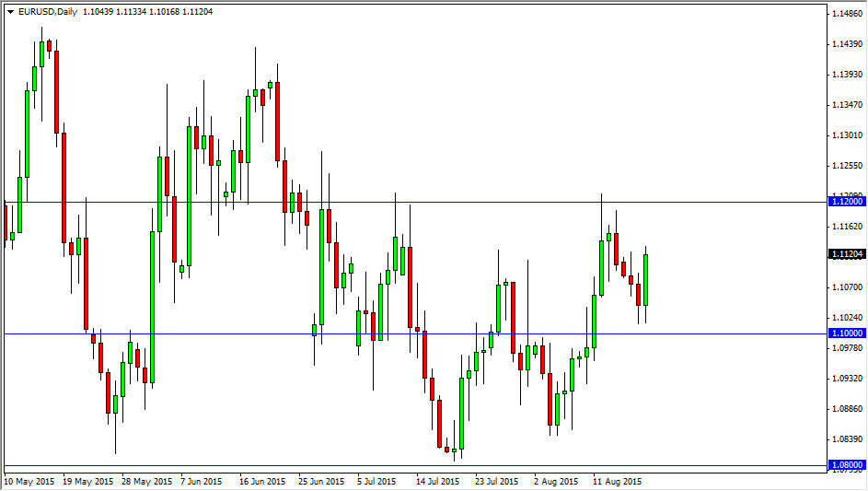Click the 1.13470 price scale value
The width and height of the screenshot is (868, 491).
click(848, 105)
